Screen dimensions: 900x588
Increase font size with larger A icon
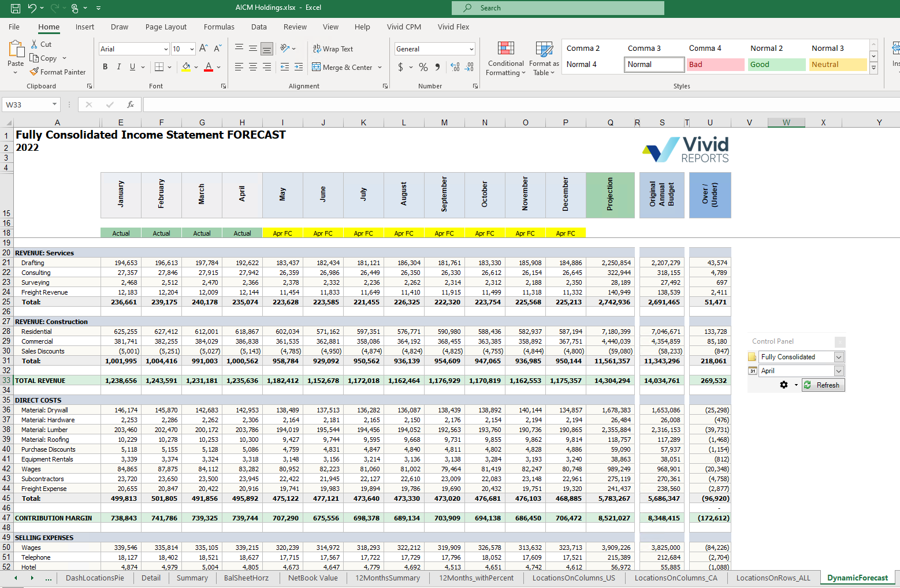pos(203,49)
